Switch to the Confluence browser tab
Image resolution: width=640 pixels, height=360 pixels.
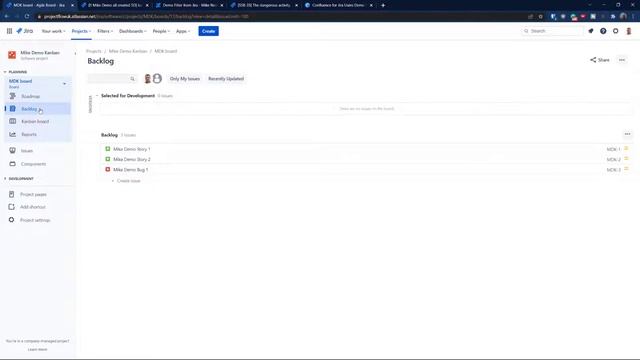pyautogui.click(x=338, y=5)
